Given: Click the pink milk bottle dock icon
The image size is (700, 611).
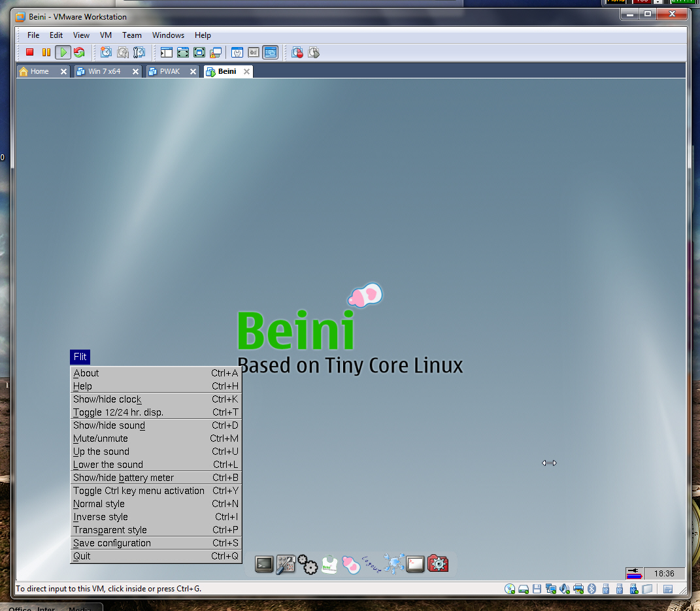Looking at the screenshot, I should point(351,563).
